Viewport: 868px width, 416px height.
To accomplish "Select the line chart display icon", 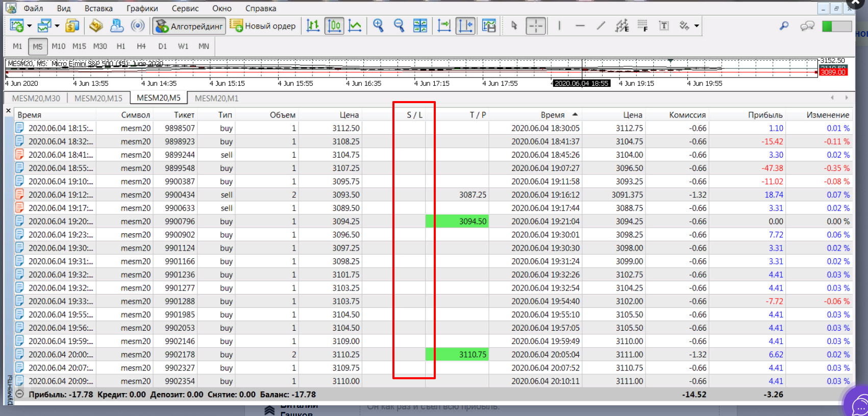I will pos(355,26).
